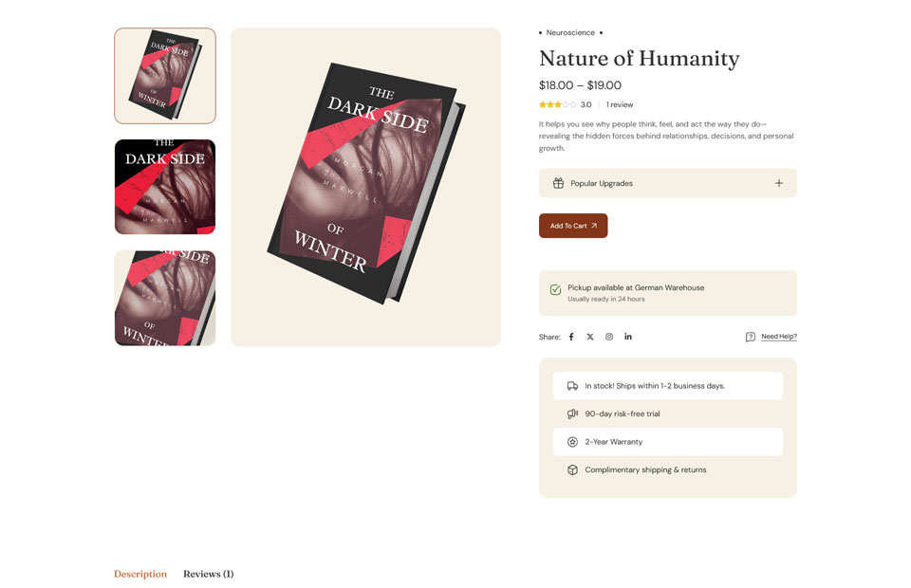Click the Need Help question mark icon
Screen dimensions: 911x588
point(751,337)
